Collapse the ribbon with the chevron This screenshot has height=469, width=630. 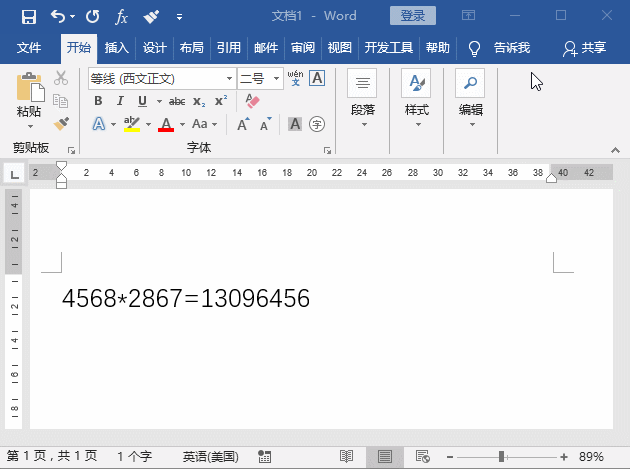click(x=615, y=150)
